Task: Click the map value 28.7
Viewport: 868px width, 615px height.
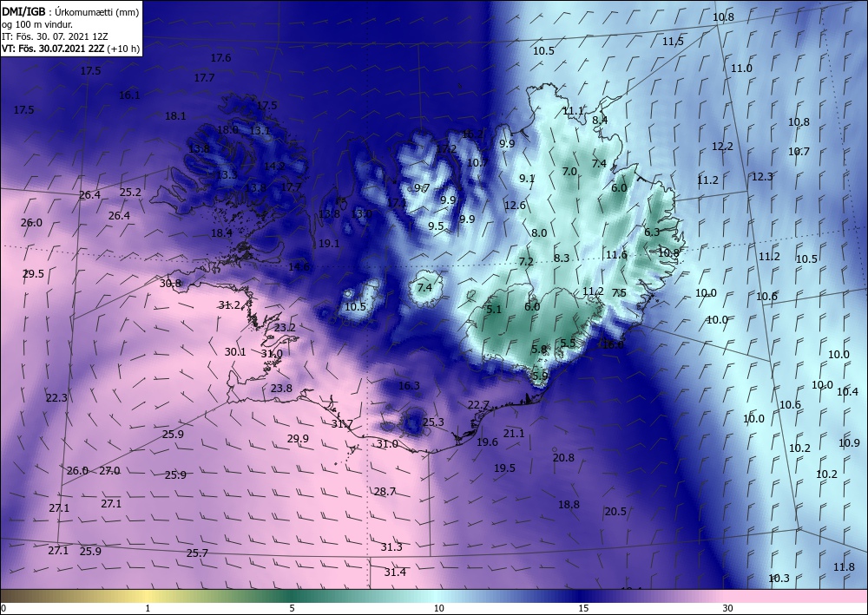Action: coord(385,491)
